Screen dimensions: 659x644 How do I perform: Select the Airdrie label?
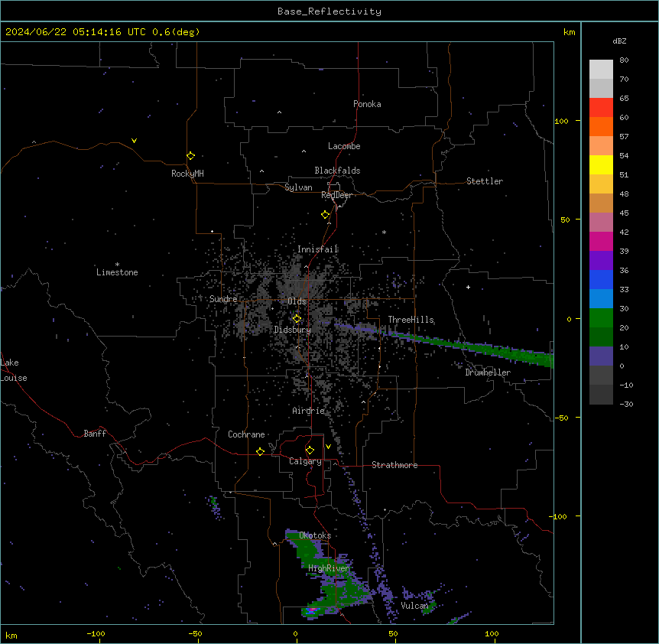point(309,411)
